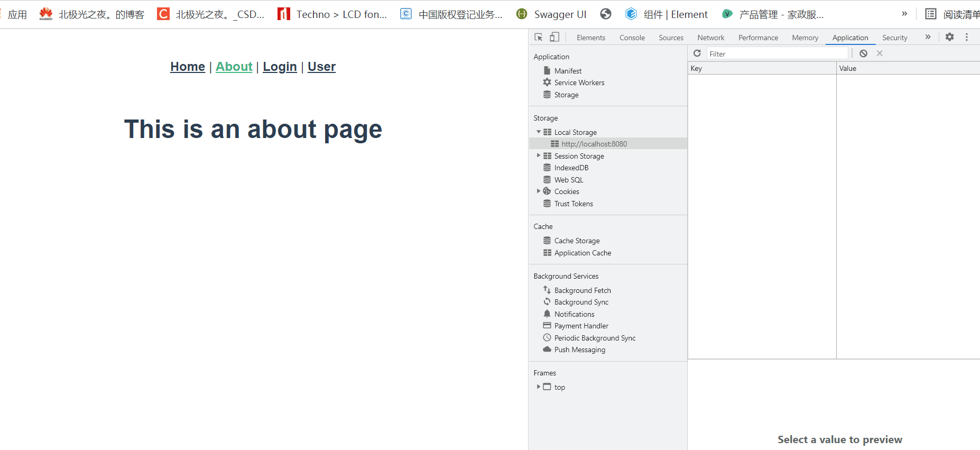This screenshot has height=450, width=980.
Task: Open Periodic Background Sync service
Action: click(x=595, y=338)
